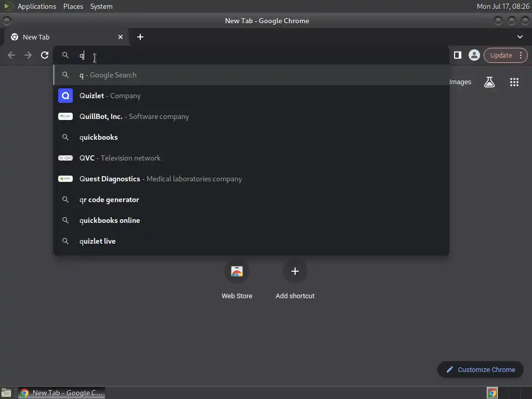
Task: Open the Chrome profile avatar
Action: click(x=474, y=55)
